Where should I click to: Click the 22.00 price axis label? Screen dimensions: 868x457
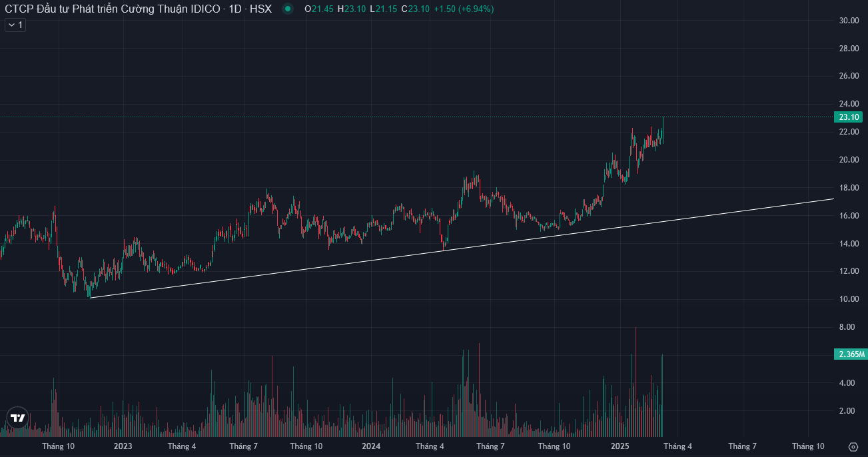click(849, 132)
